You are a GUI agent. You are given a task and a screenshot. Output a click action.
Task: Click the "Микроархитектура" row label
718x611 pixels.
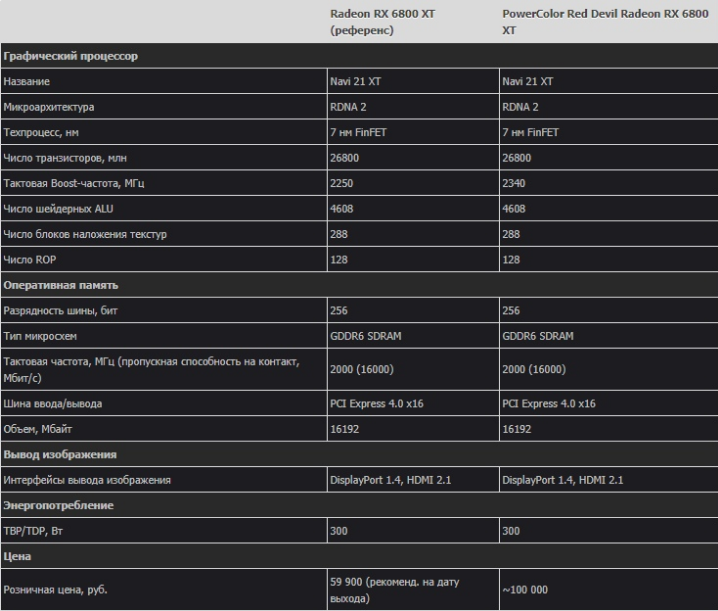(49, 107)
